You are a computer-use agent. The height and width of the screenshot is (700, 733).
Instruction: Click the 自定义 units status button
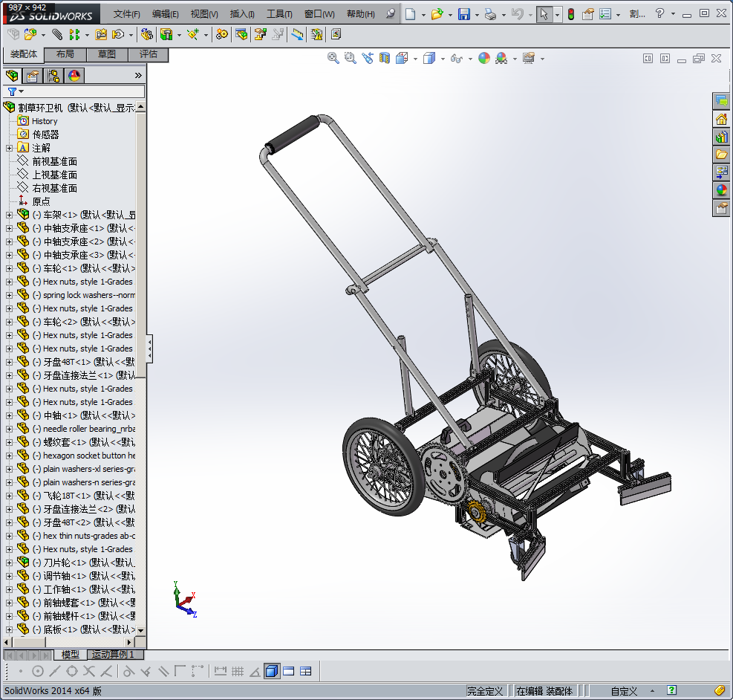pyautogui.click(x=624, y=691)
